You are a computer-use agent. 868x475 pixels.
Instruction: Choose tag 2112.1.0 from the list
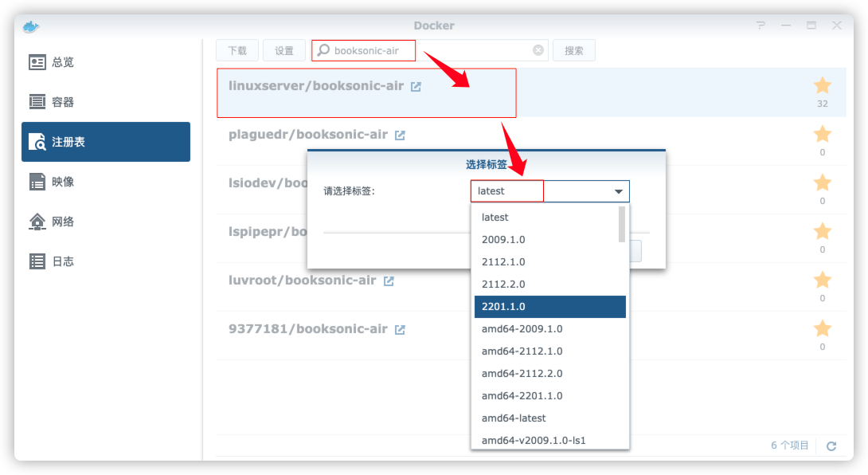coord(549,261)
